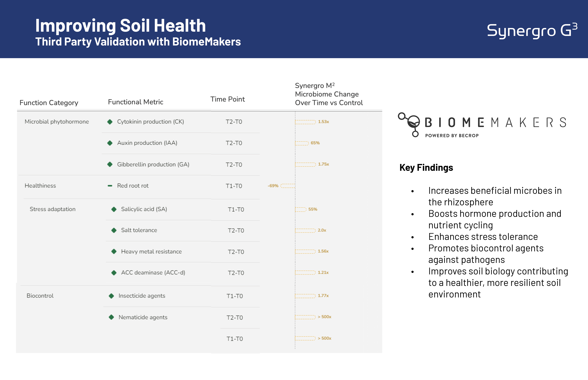The height and width of the screenshot is (380, 588).
Task: Click the green minus beside Red root rot
Action: [x=110, y=186]
